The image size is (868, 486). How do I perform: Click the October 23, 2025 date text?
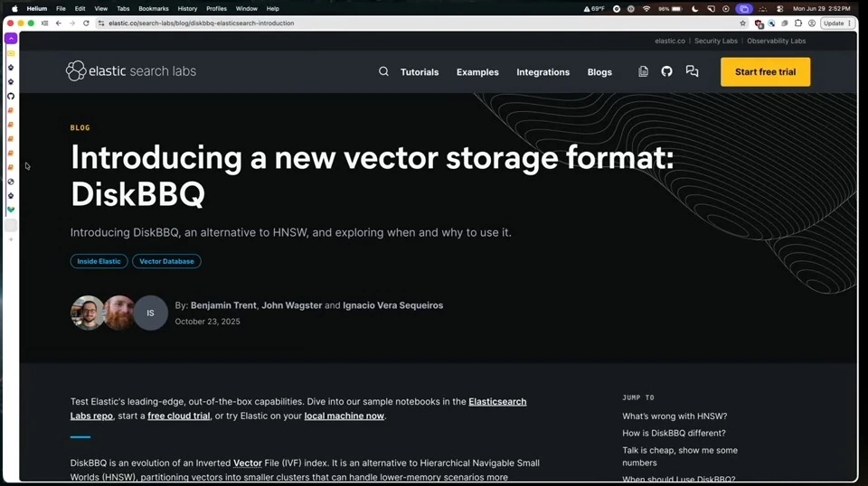click(208, 322)
